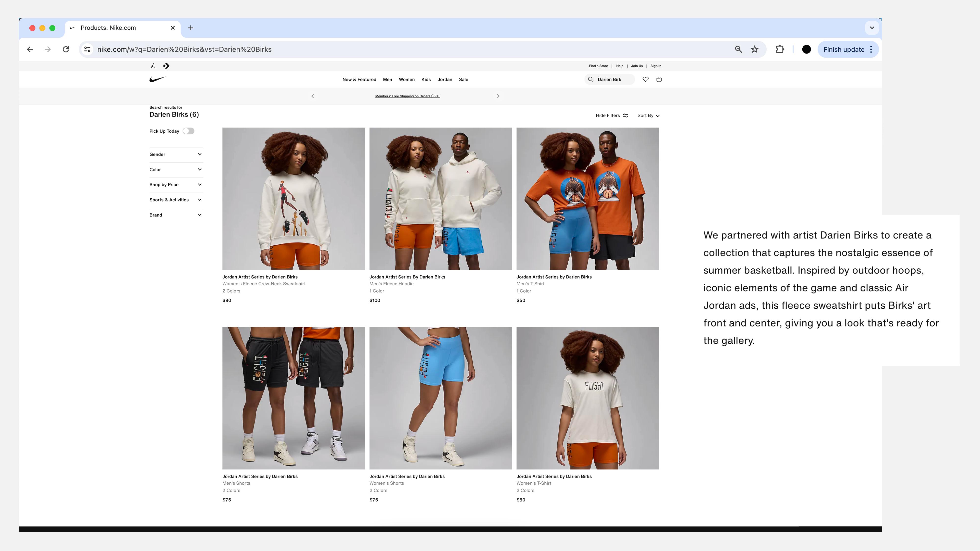Open Men's T-Shirt orange product image
The height and width of the screenshot is (551, 980).
[x=588, y=199]
